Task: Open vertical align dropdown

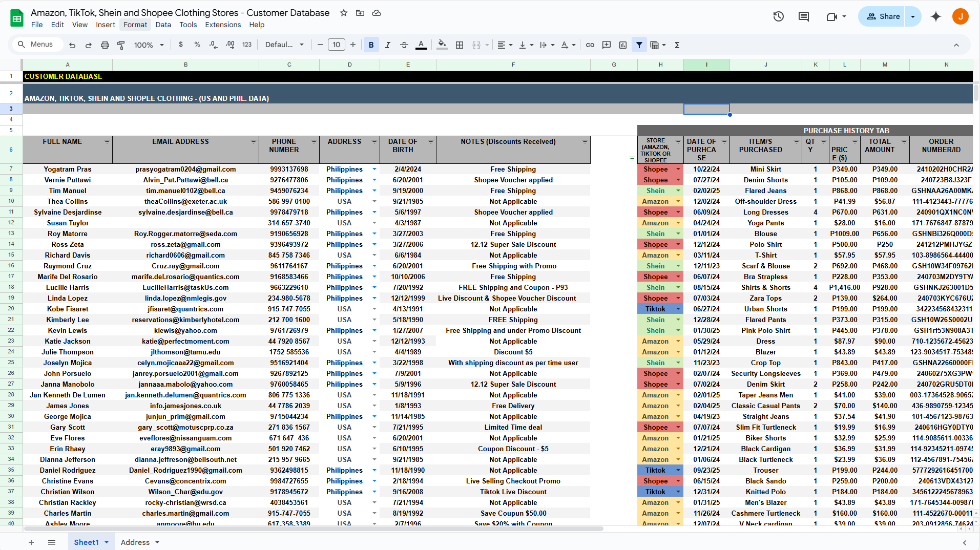Action: click(526, 45)
